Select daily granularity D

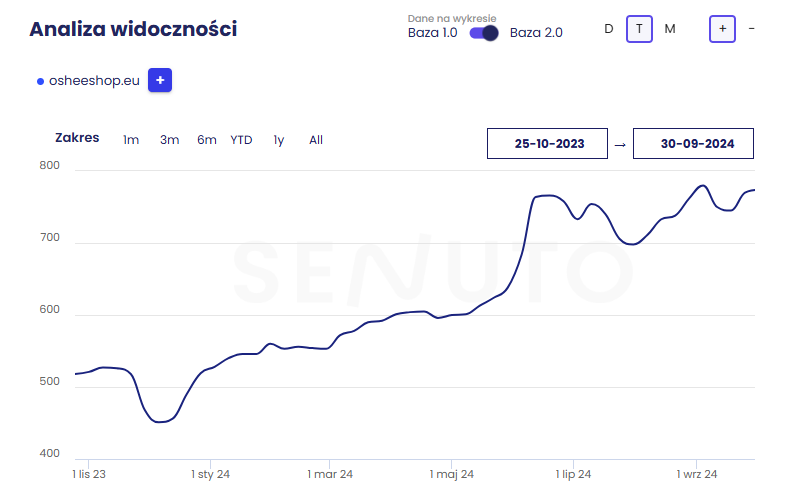[x=608, y=29]
